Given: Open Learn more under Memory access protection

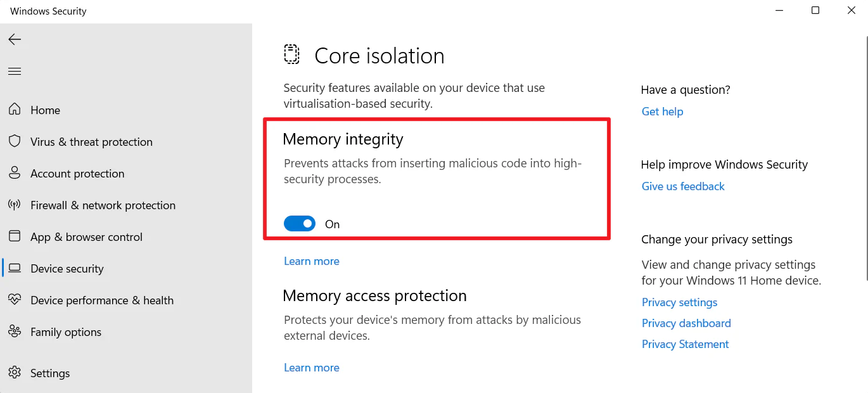Looking at the screenshot, I should point(311,367).
